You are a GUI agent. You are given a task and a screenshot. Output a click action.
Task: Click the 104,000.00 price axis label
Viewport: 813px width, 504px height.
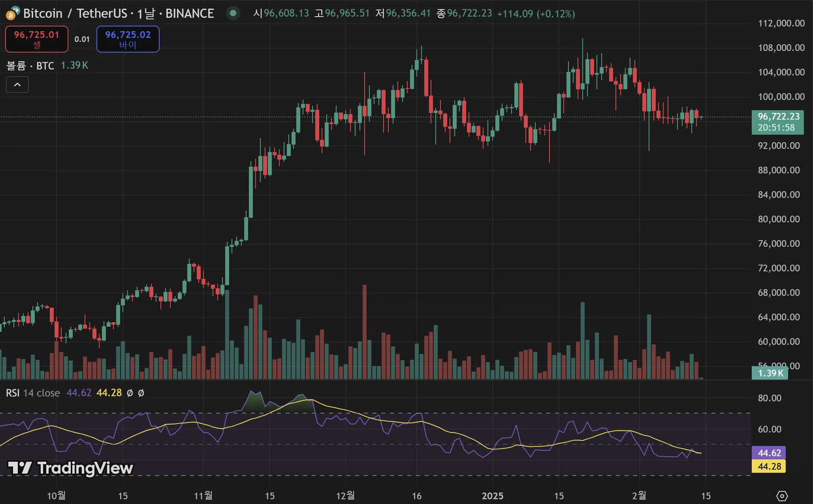781,72
